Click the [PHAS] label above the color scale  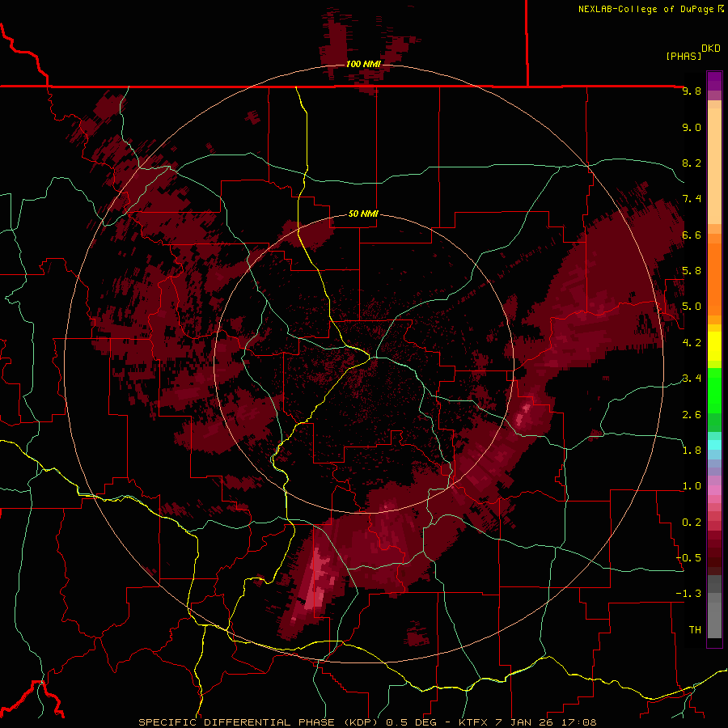[x=684, y=57]
